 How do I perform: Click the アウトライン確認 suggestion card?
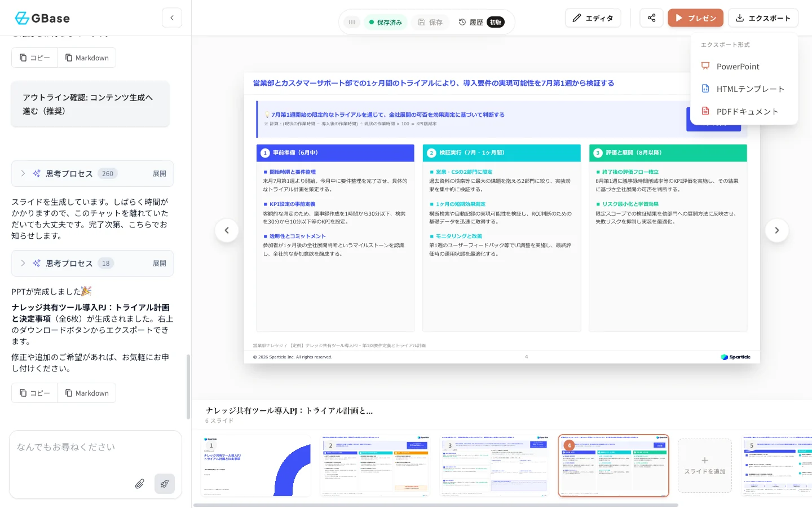pos(90,104)
